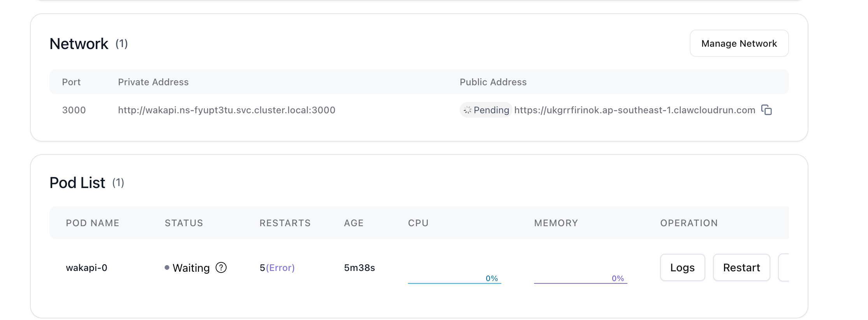
Task: Click the POD NAME column header
Action: (93, 223)
